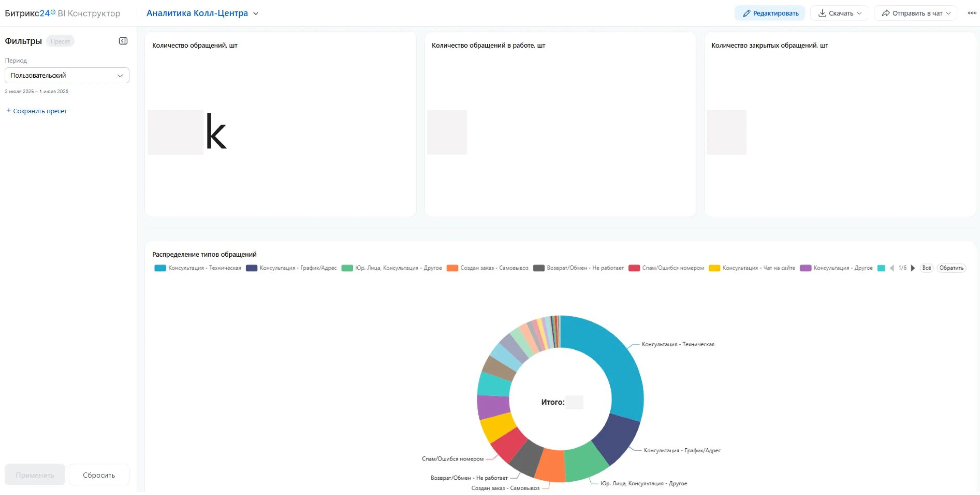Screen dimensions: 980x495
Task: Collapse the Фильтры sidebar panel icon
Action: pos(123,41)
